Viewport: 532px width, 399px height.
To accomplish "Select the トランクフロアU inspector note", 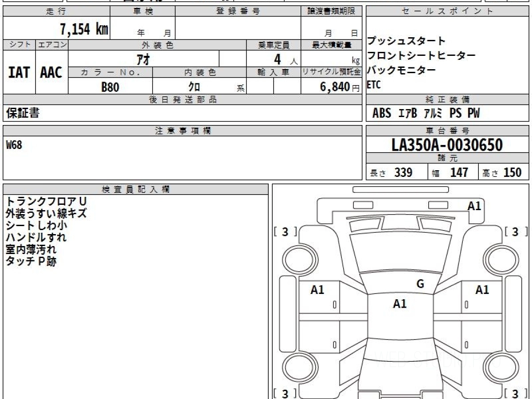I will pos(46,202).
